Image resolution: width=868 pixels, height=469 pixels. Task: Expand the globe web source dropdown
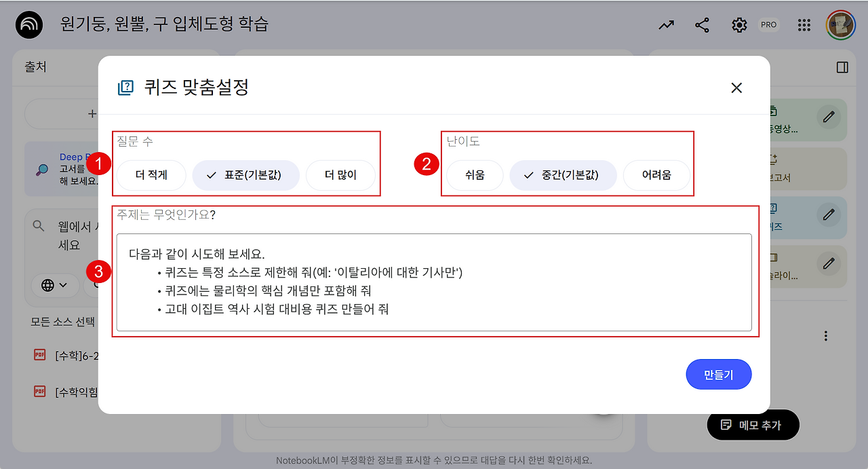coord(54,285)
